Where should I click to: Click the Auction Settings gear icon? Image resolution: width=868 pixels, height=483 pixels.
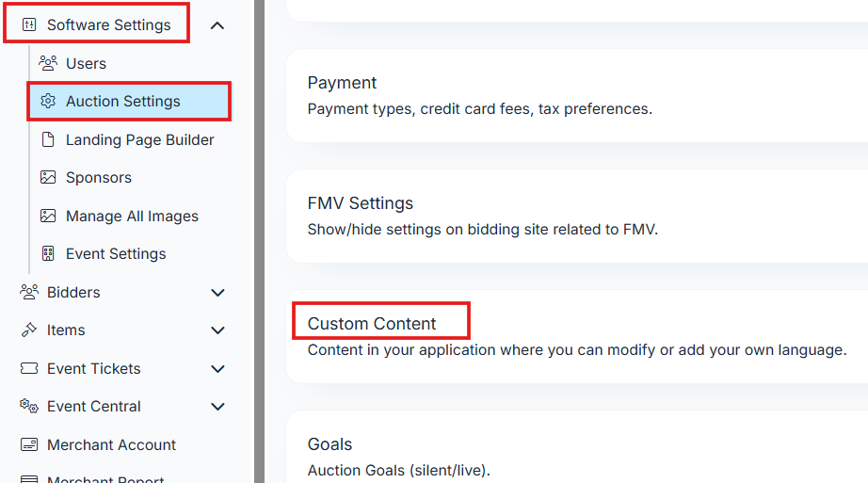(48, 102)
